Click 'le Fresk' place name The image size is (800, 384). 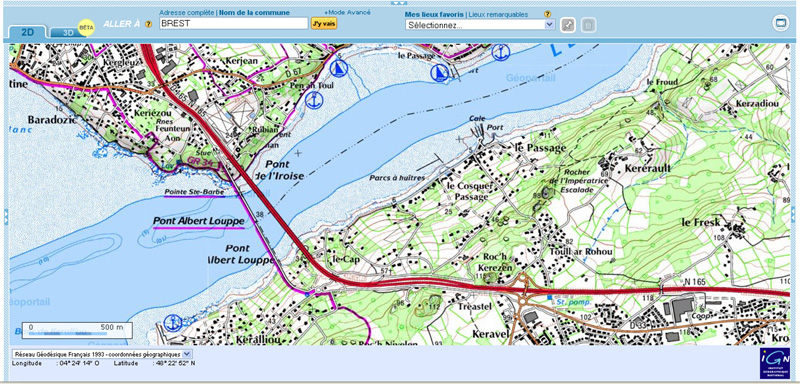tap(702, 222)
